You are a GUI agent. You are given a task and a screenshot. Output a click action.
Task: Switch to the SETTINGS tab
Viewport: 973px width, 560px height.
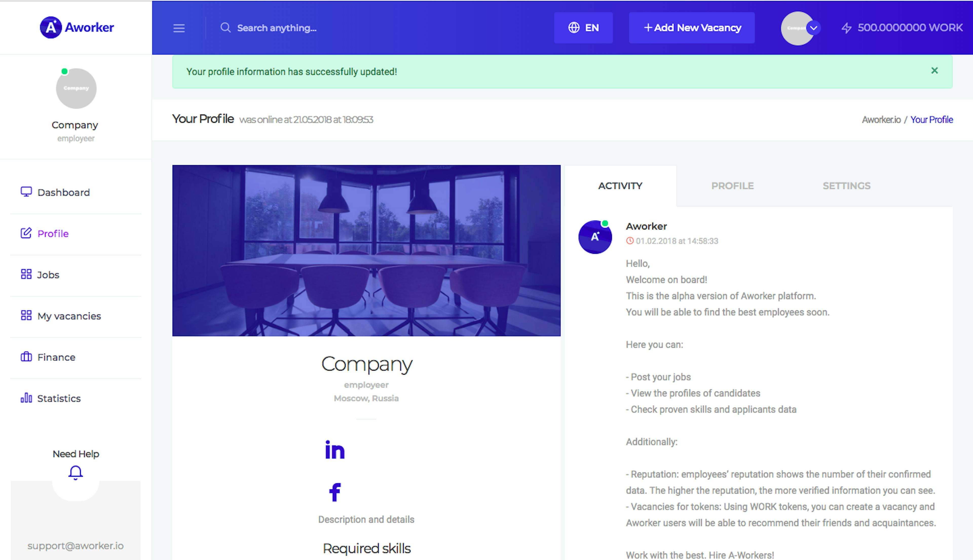pyautogui.click(x=846, y=186)
